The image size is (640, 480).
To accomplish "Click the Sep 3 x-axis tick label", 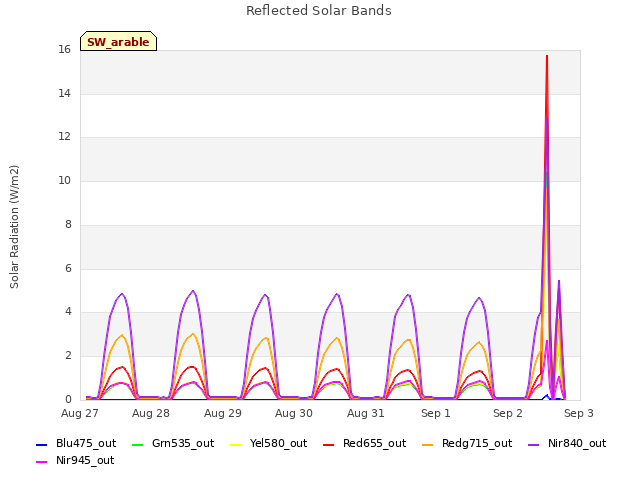I will 579,413.
